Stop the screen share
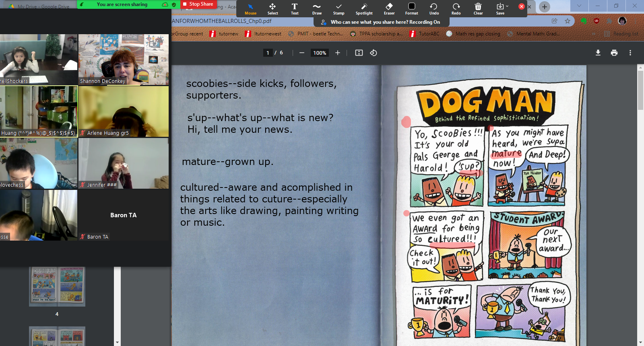Image resolution: width=644 pixels, height=346 pixels. tap(198, 4)
